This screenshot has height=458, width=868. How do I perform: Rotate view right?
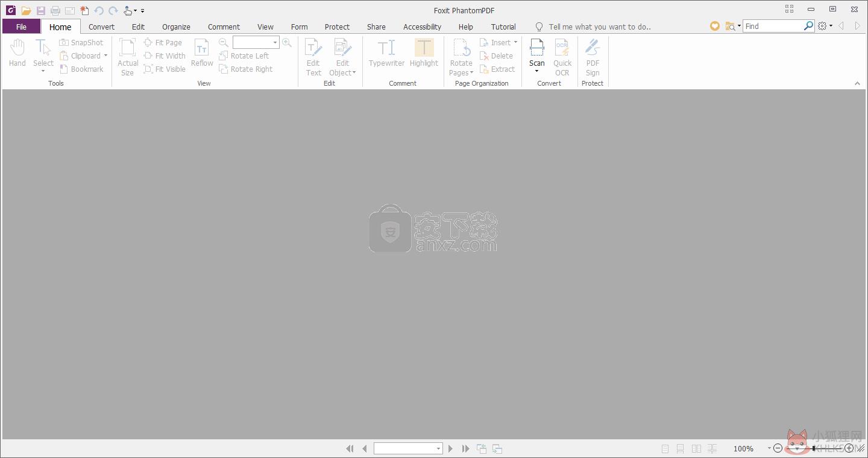coord(246,69)
